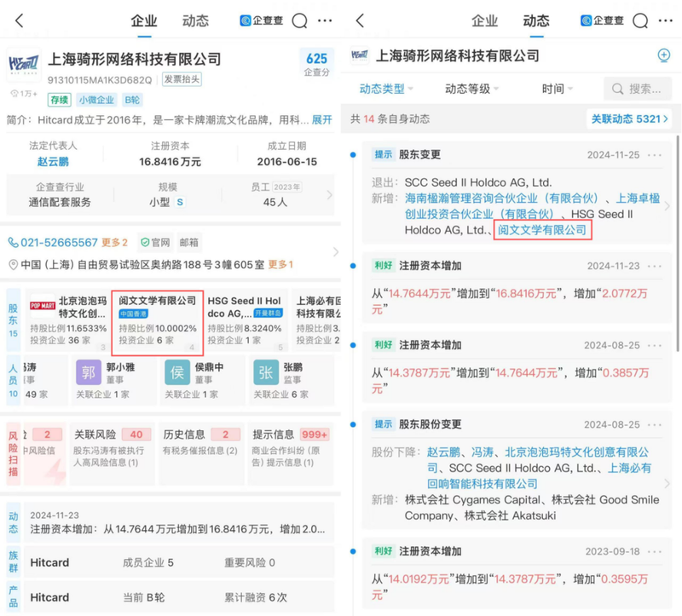Select the 存续 status tag
Screen dimensions: 682x616
[60, 100]
